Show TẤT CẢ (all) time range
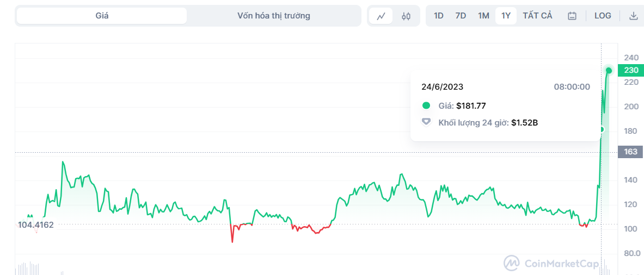Screen dimensions: 644x275 [x=537, y=16]
